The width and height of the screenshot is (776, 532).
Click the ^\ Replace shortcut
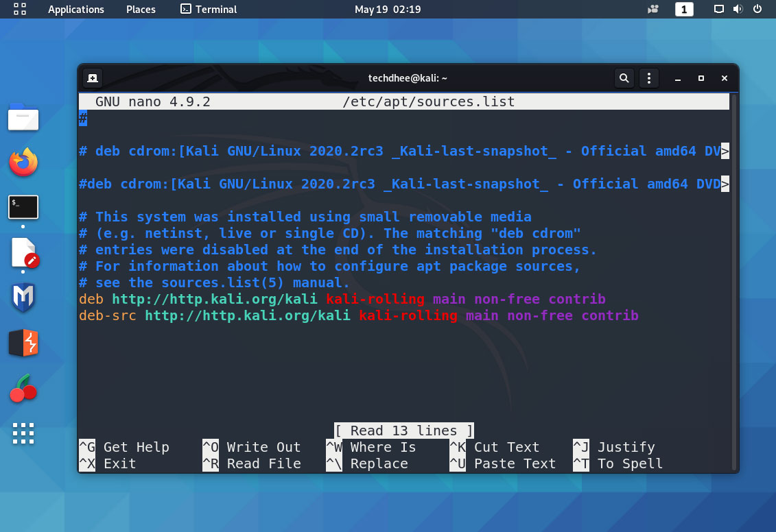367,463
